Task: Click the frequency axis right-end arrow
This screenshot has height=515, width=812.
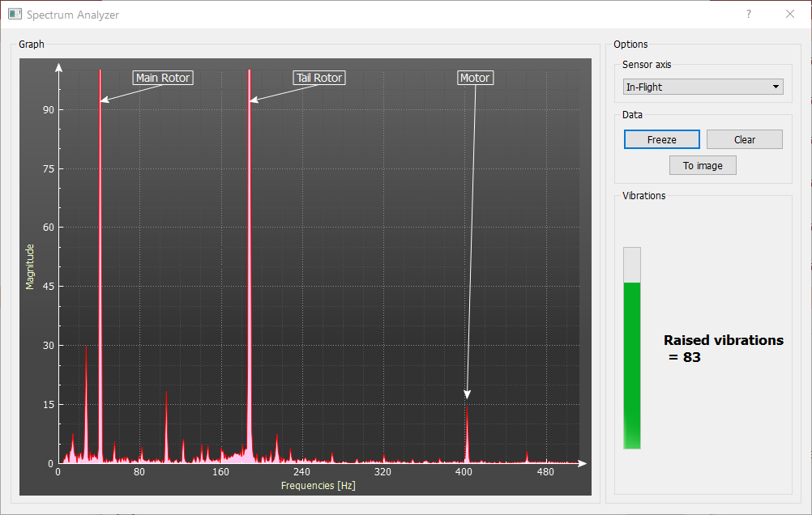Action: [582, 464]
